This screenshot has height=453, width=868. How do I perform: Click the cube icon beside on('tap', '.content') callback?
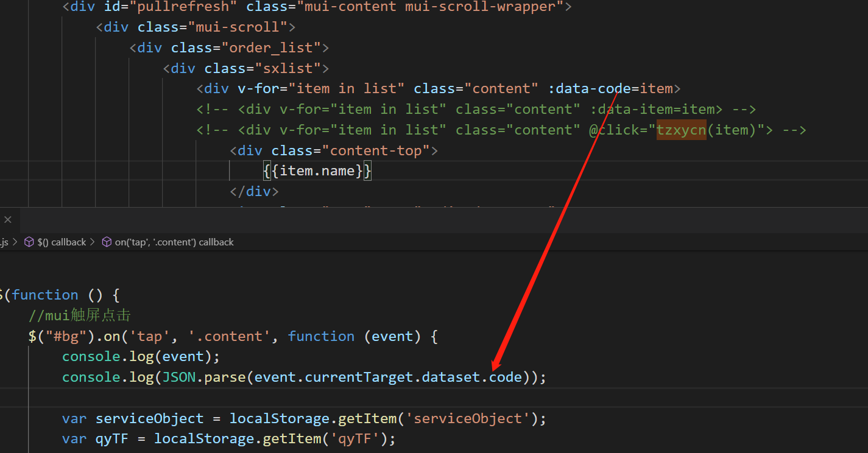coord(107,242)
